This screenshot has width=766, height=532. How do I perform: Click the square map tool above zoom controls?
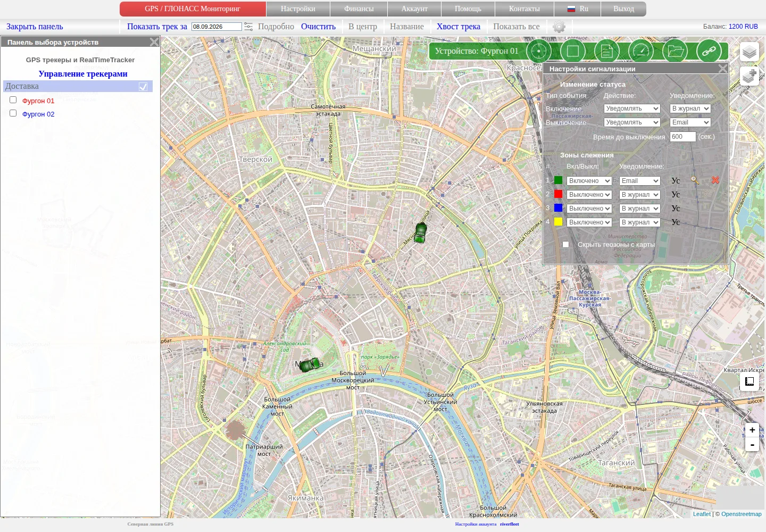coord(749,381)
